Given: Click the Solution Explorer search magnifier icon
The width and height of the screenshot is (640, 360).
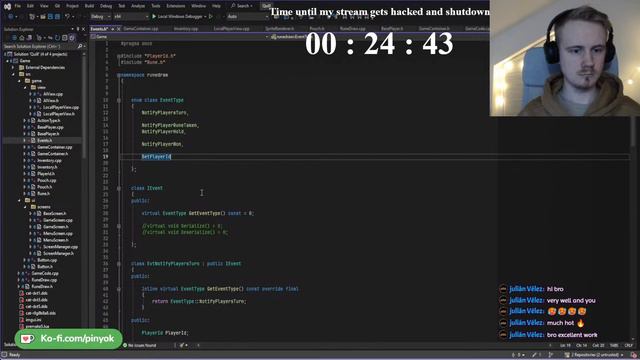Looking at the screenshot, I should (80, 47).
